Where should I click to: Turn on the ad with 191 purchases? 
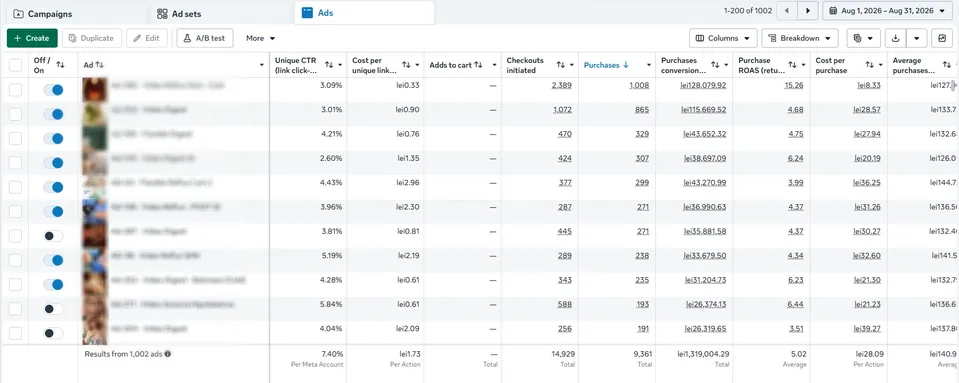(x=53, y=333)
